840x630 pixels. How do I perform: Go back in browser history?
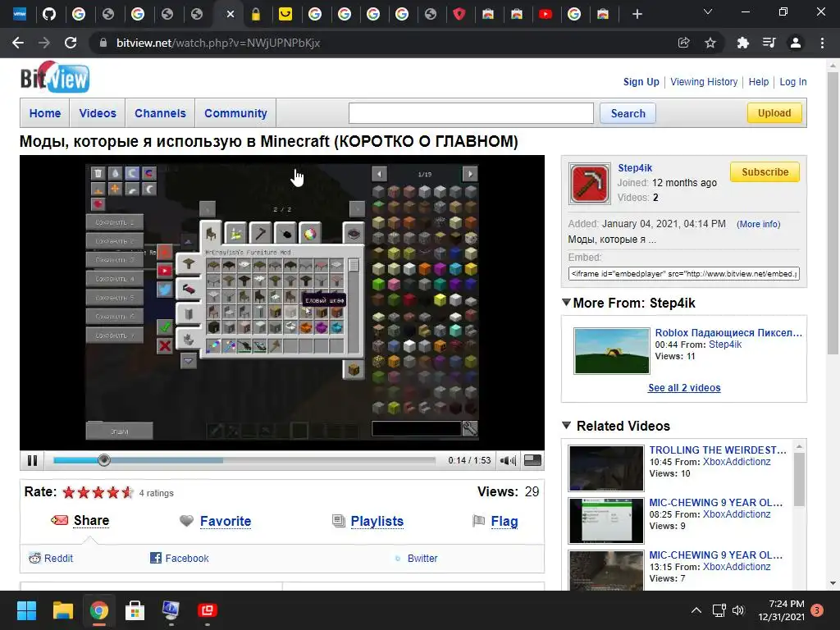tap(18, 43)
